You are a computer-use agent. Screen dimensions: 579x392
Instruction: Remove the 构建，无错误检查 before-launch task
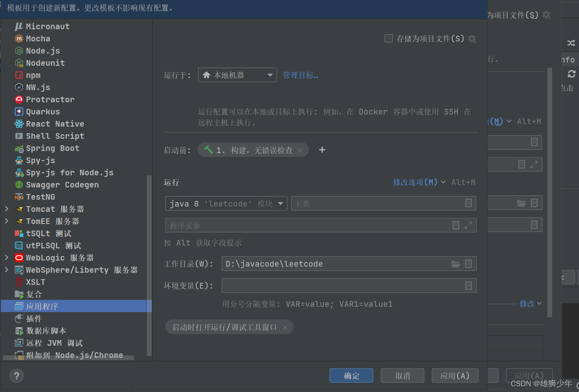[300, 150]
